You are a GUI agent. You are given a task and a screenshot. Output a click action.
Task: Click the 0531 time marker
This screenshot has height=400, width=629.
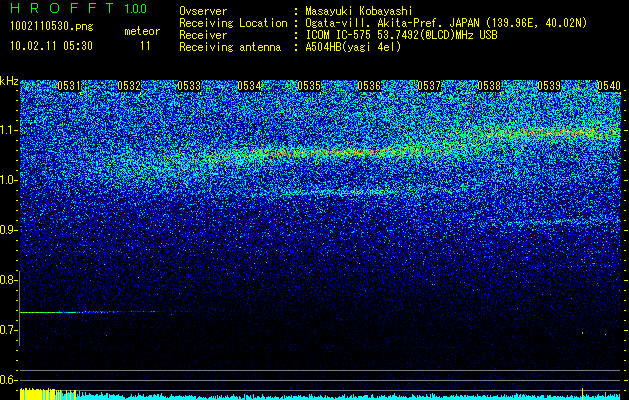[x=69, y=86]
